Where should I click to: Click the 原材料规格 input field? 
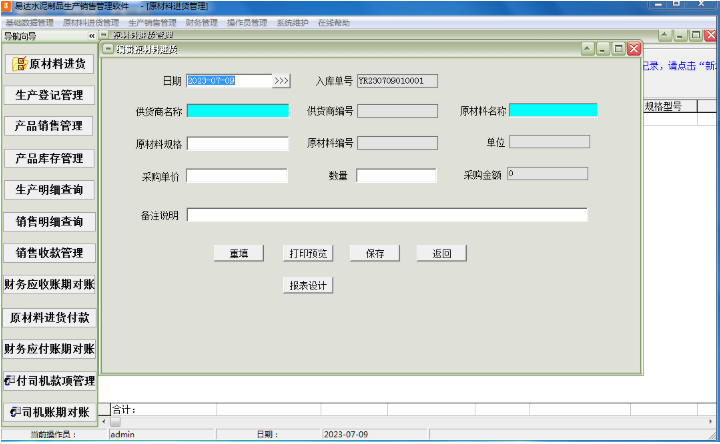(237, 144)
